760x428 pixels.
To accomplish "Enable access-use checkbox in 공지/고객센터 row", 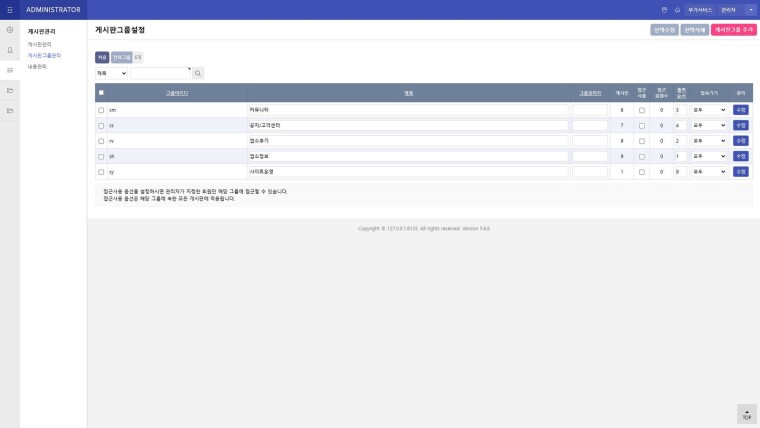I will click(x=642, y=126).
